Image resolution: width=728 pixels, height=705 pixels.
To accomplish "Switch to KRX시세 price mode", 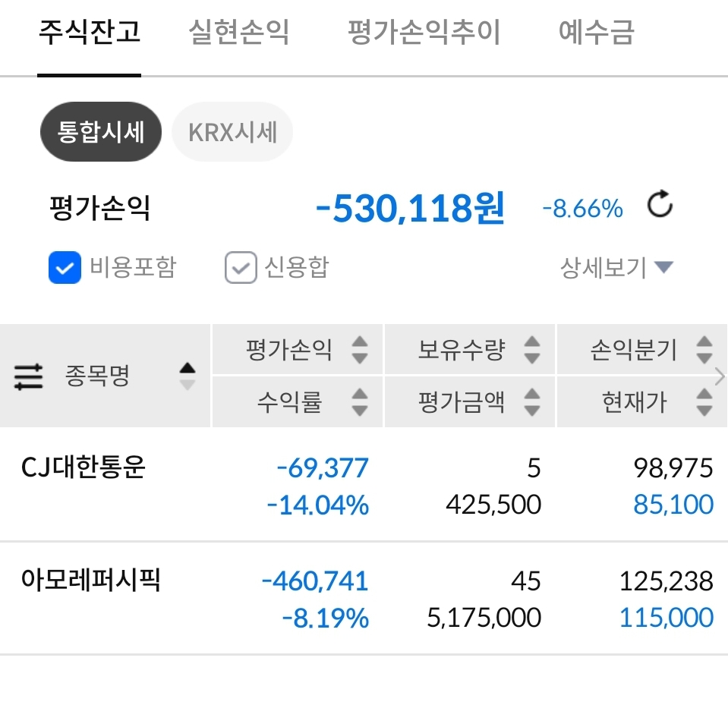I will coord(232,132).
